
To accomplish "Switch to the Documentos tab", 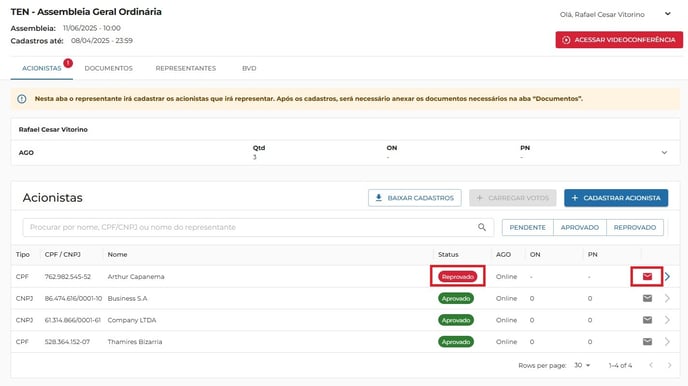I will pyautogui.click(x=108, y=68).
